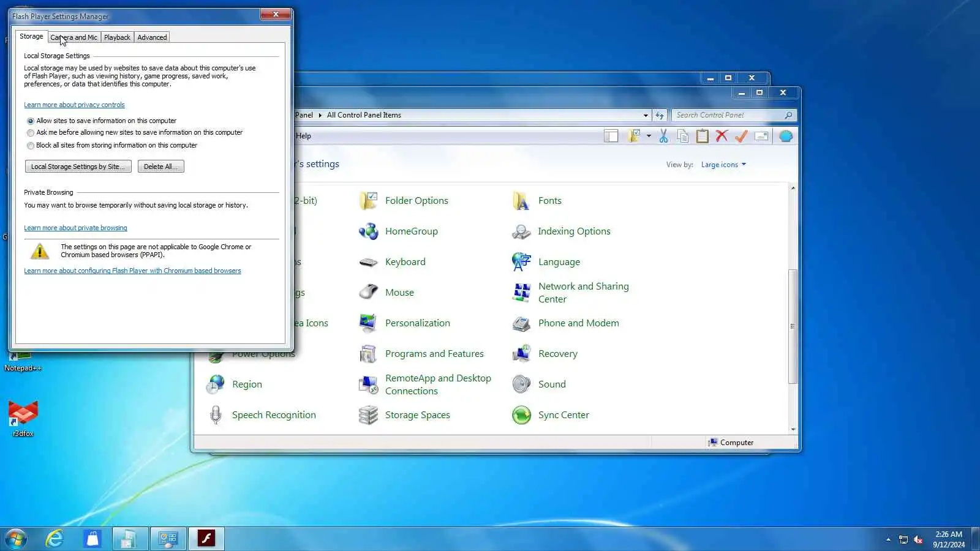
Task: Click the orange checkmark Properties toolbar icon
Action: coord(741,136)
